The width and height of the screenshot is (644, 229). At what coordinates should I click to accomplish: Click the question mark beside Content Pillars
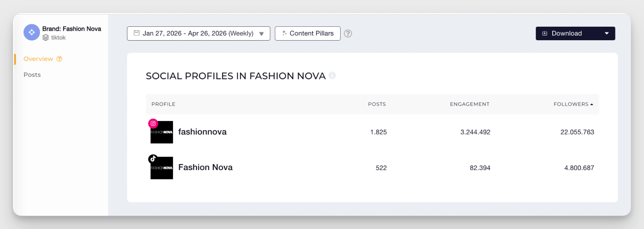(x=348, y=33)
